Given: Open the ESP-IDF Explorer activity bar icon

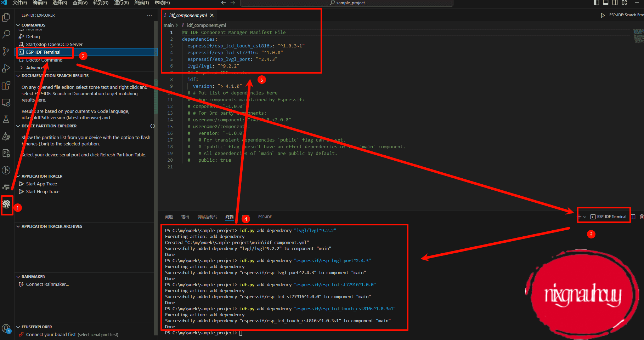Looking at the screenshot, I should (x=6, y=204).
